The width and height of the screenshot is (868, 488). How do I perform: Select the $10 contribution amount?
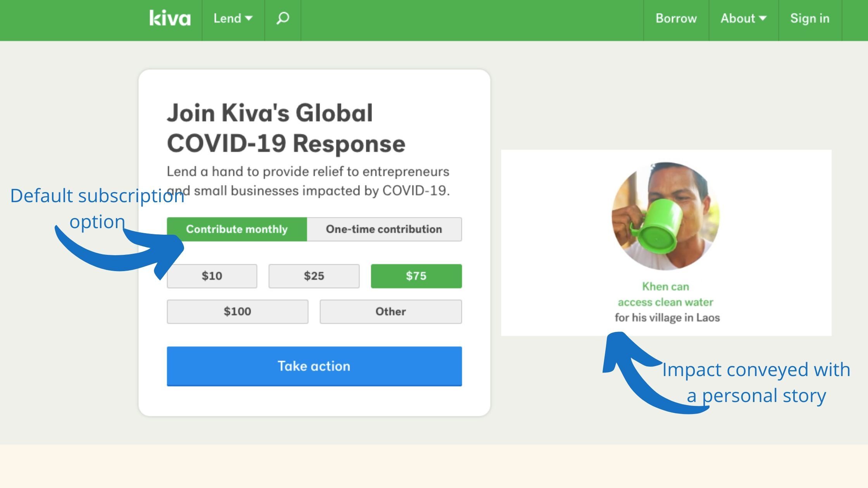(212, 276)
